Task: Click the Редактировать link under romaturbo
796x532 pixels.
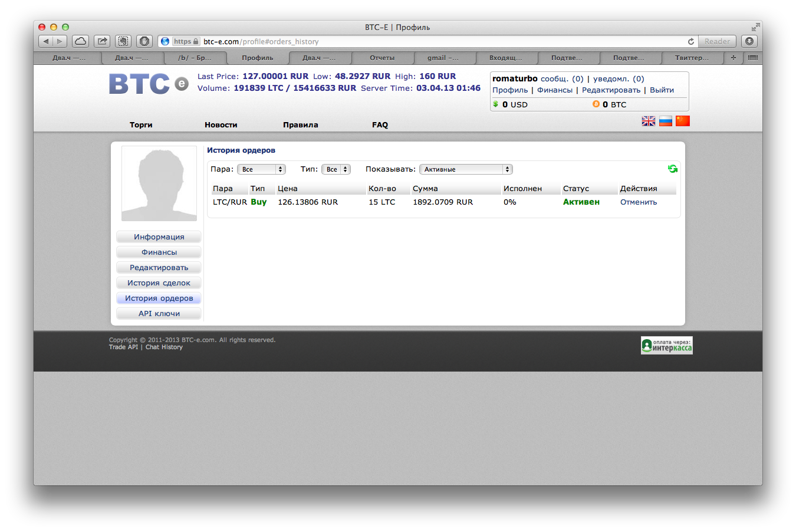Action: tap(611, 90)
